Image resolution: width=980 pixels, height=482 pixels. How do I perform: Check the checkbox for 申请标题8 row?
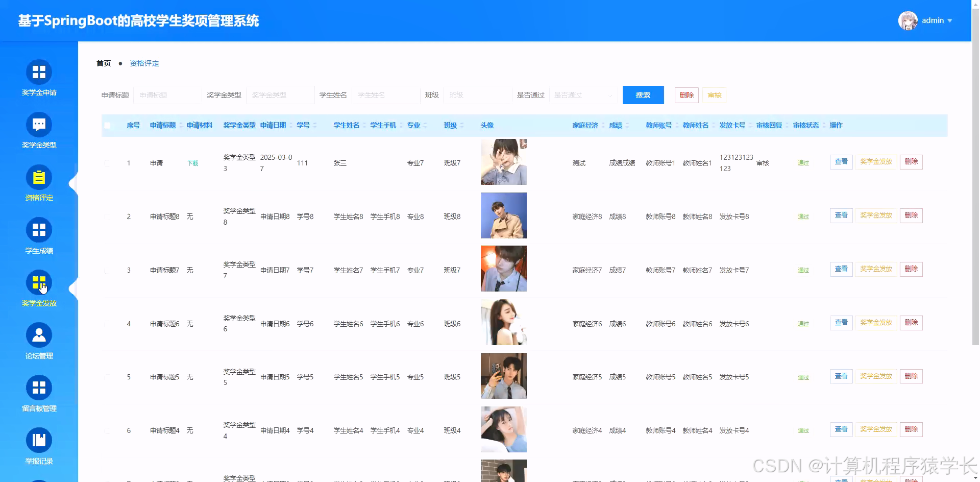108,216
